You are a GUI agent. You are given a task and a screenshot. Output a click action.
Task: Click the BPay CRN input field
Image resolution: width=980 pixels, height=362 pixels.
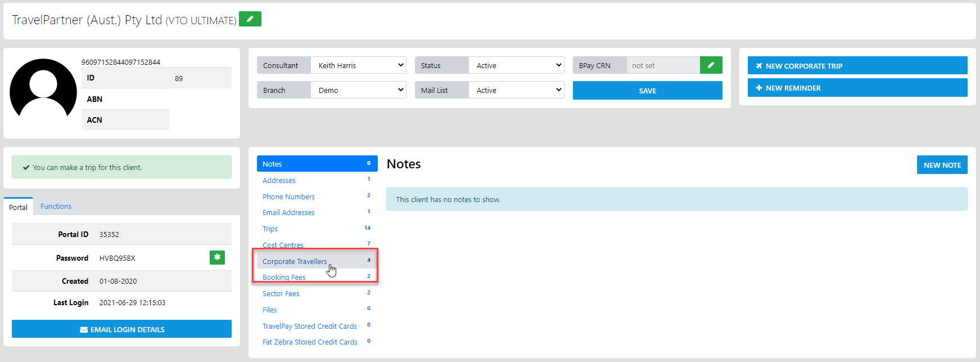click(663, 65)
